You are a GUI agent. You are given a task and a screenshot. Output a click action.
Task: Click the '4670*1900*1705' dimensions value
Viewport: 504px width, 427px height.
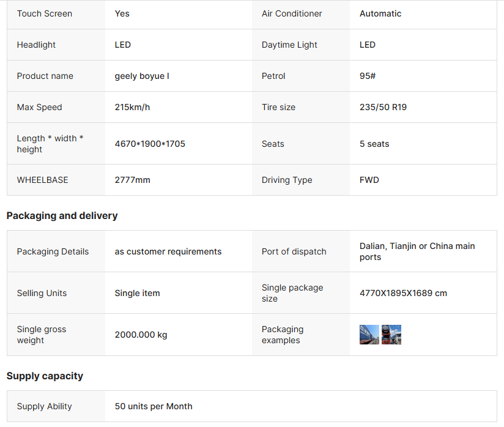pyautogui.click(x=150, y=144)
